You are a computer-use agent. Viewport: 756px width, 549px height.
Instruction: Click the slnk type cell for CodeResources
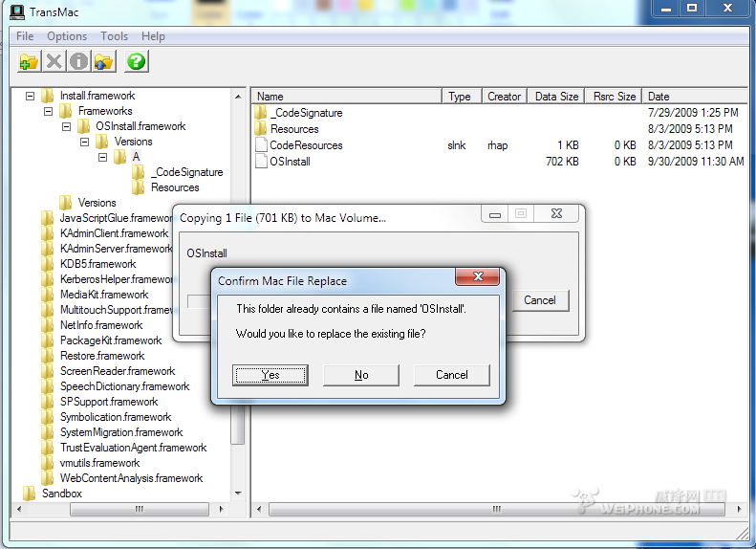point(457,145)
